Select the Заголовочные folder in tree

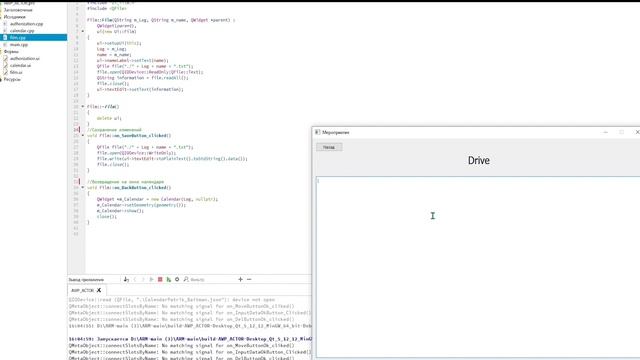point(18,10)
